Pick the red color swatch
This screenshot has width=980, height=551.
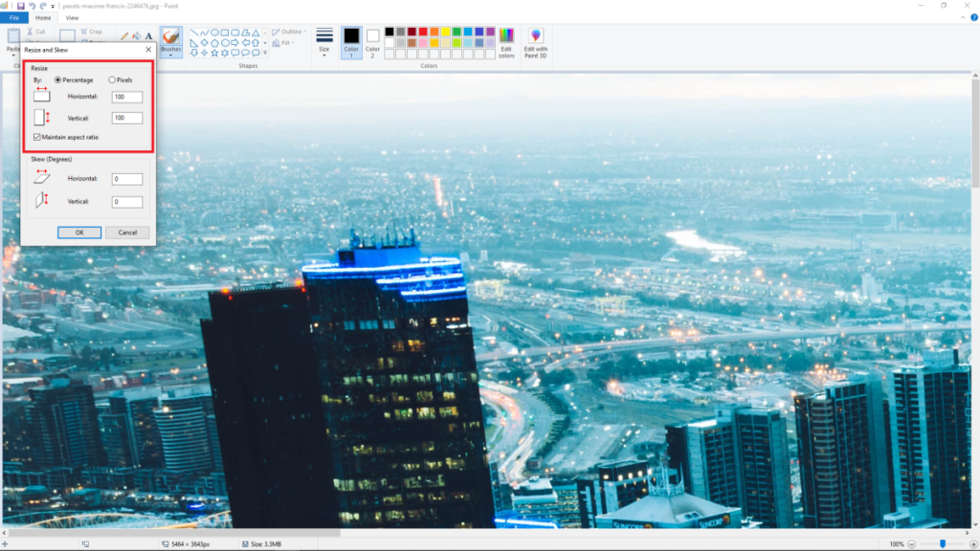click(x=424, y=32)
